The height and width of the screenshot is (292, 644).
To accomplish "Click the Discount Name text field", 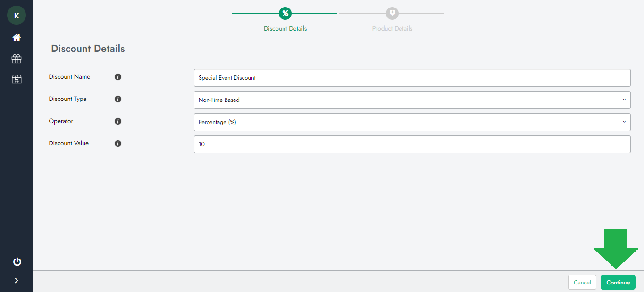I will [x=412, y=78].
